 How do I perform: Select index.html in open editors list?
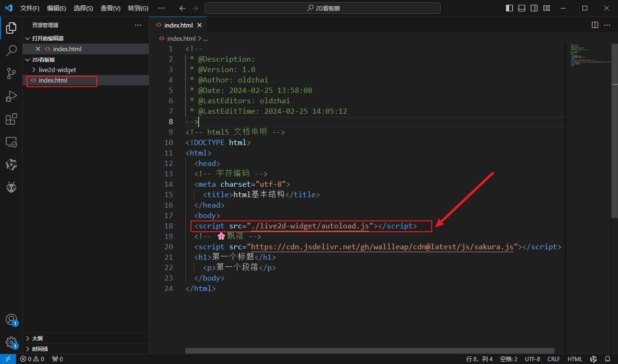(x=86, y=49)
